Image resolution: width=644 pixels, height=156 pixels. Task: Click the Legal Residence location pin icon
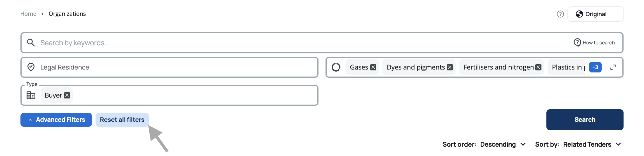click(x=31, y=67)
